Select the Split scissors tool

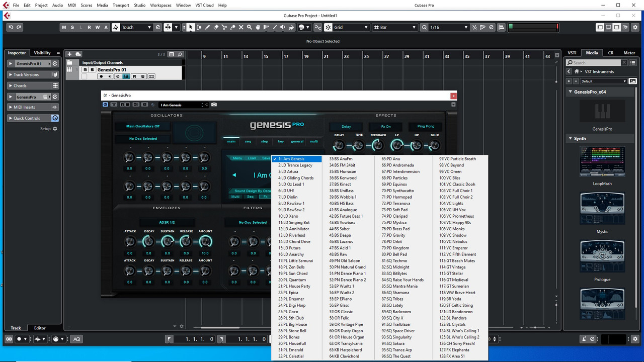pos(224,27)
